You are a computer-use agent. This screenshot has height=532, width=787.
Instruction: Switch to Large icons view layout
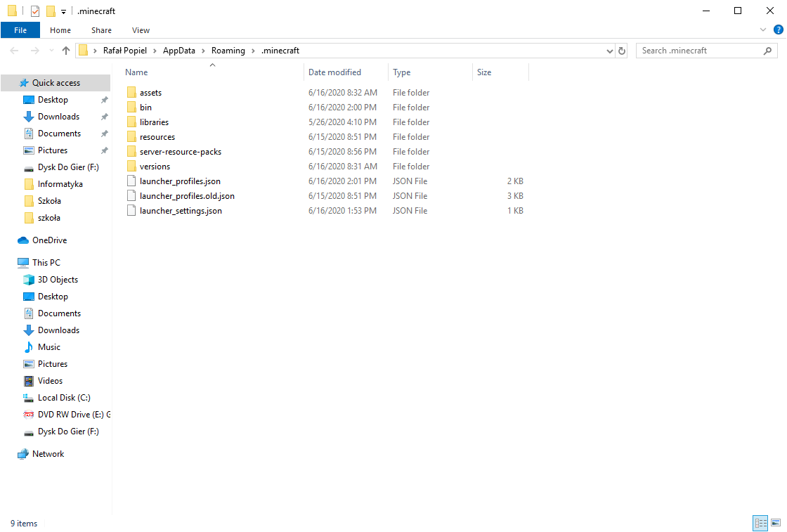(776, 523)
